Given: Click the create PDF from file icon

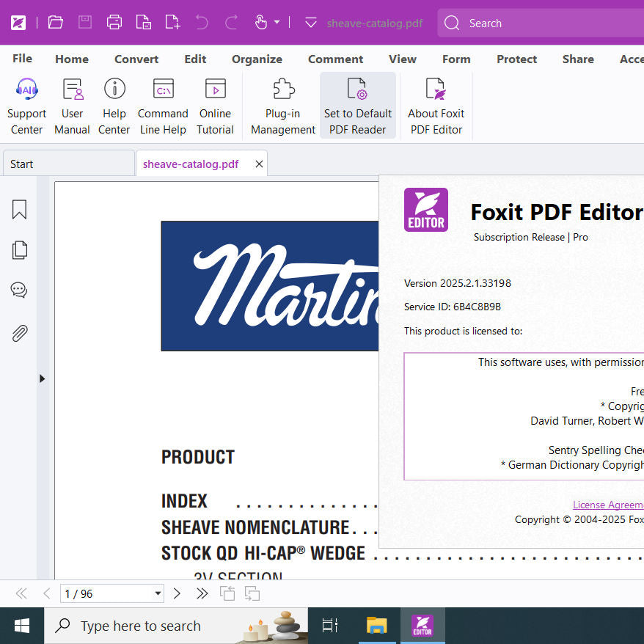Looking at the screenshot, I should tap(143, 22).
